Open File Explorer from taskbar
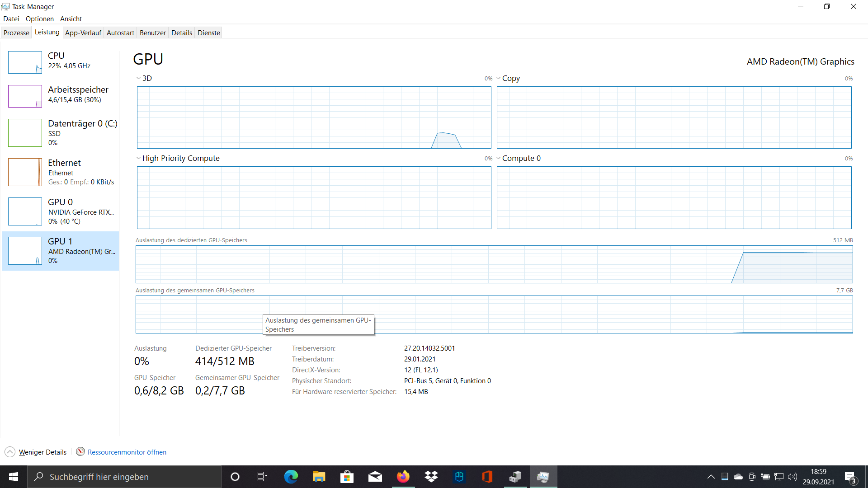 [319, 477]
